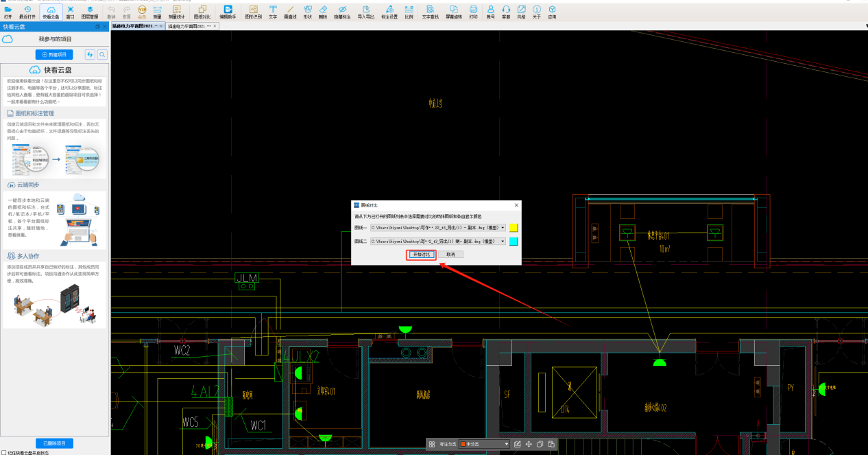Click the 比例 scale toolbar icon
The width and height of the screenshot is (868, 455).
coord(409,11)
